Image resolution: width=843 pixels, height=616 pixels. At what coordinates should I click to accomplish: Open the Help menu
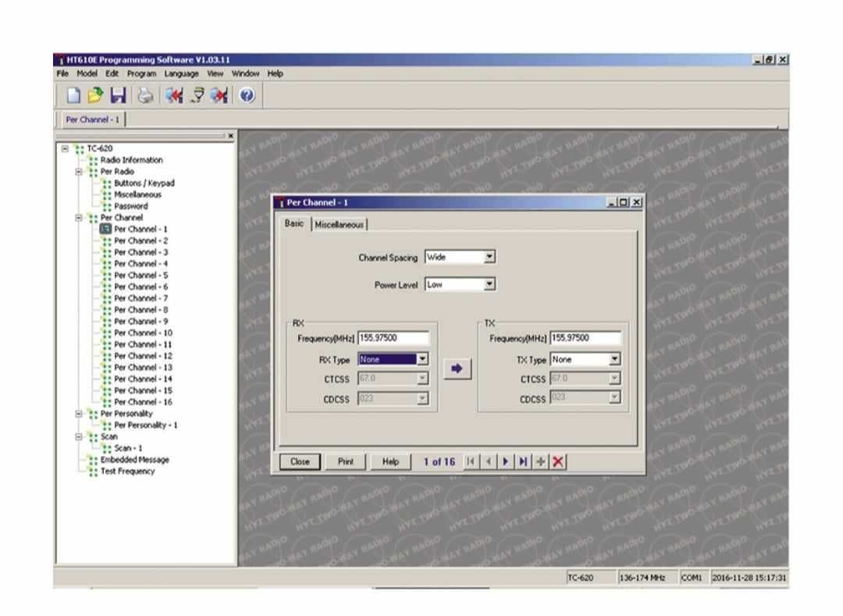276,73
